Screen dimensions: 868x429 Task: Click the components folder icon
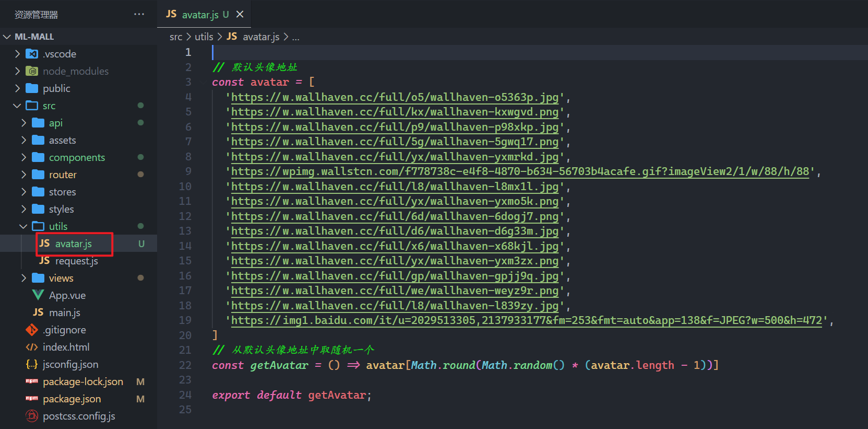(38, 157)
